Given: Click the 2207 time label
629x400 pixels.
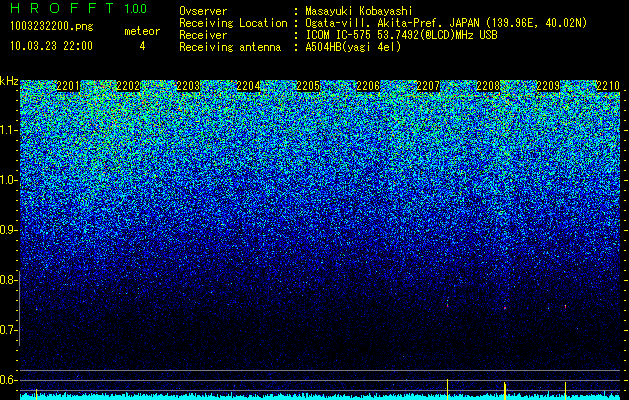Looking at the screenshot, I should click(428, 86).
